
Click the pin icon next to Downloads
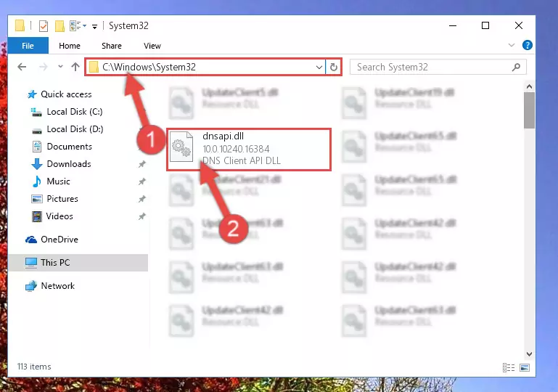coord(142,164)
